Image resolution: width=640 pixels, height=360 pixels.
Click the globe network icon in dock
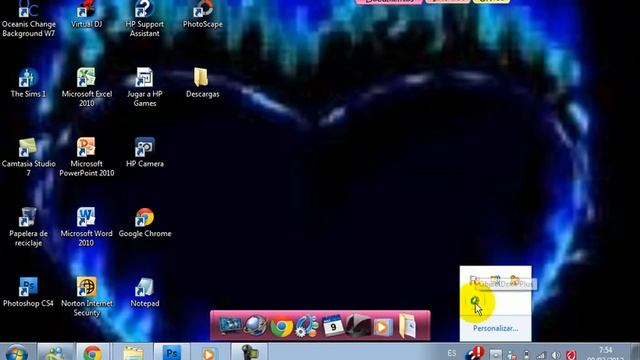[256, 326]
